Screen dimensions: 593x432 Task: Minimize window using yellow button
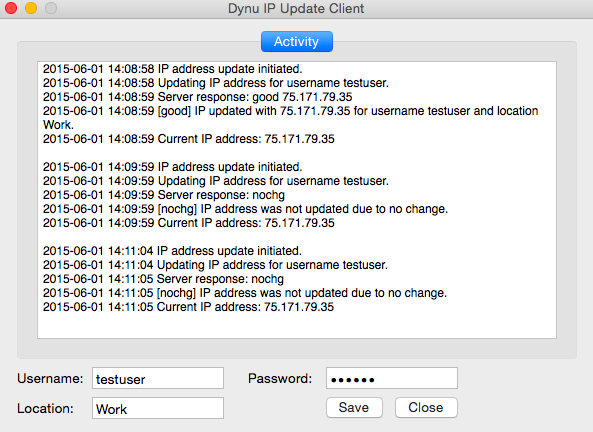[31, 8]
